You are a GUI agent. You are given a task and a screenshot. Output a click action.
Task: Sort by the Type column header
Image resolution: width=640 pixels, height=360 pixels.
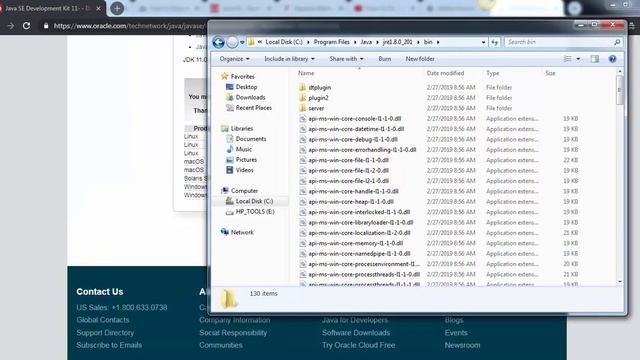pos(492,73)
